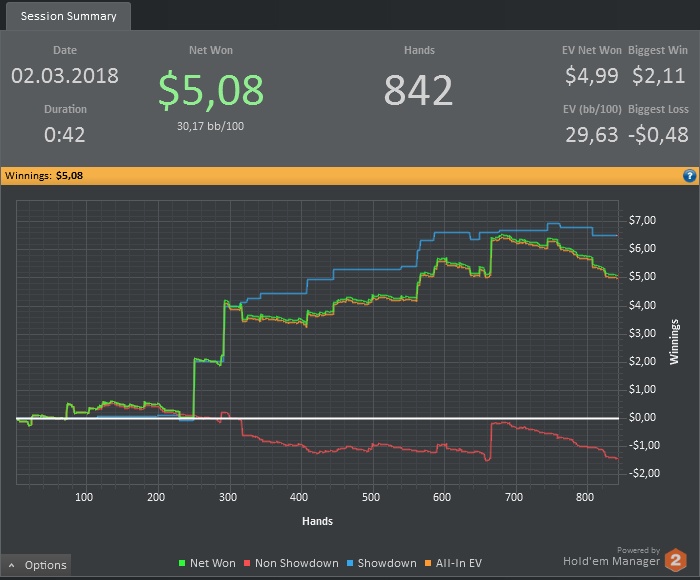
Task: Click the green Net Won color swatch
Action: tap(182, 563)
